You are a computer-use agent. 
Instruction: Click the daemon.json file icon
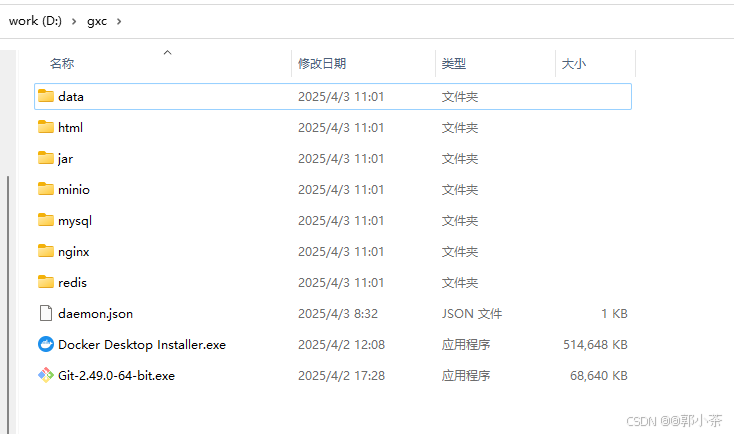pyautogui.click(x=45, y=313)
